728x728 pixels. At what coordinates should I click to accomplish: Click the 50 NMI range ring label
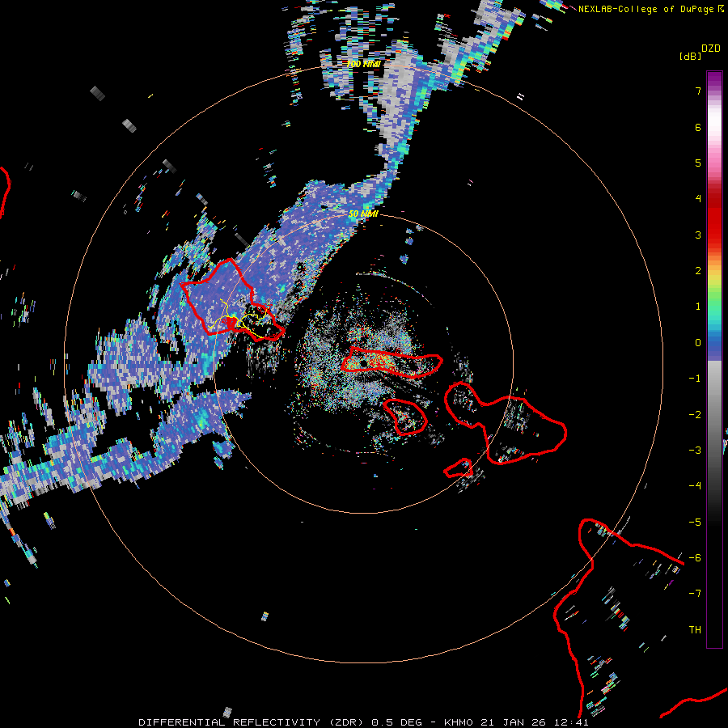[x=363, y=214]
